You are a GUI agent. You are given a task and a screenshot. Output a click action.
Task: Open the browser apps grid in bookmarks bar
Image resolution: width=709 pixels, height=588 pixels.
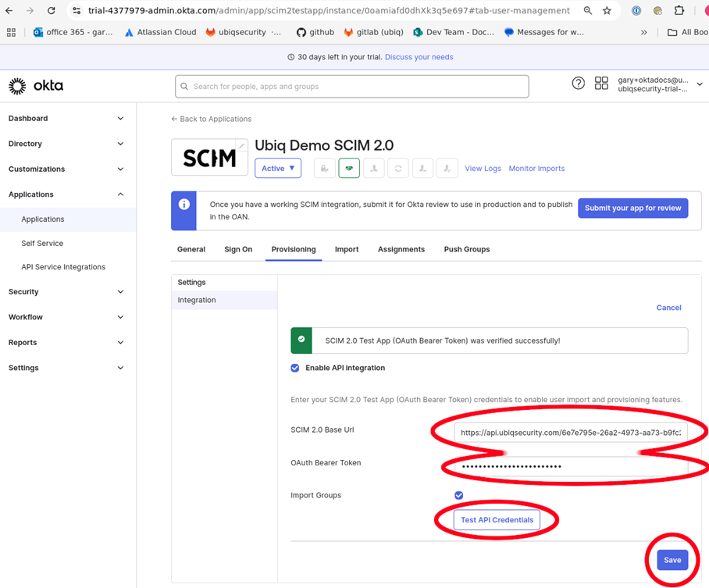tap(11, 32)
